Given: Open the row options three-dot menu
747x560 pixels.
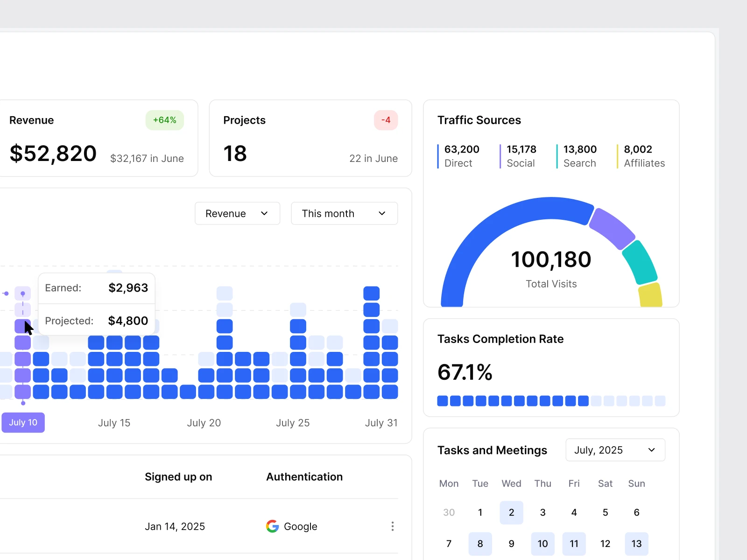Looking at the screenshot, I should [393, 526].
